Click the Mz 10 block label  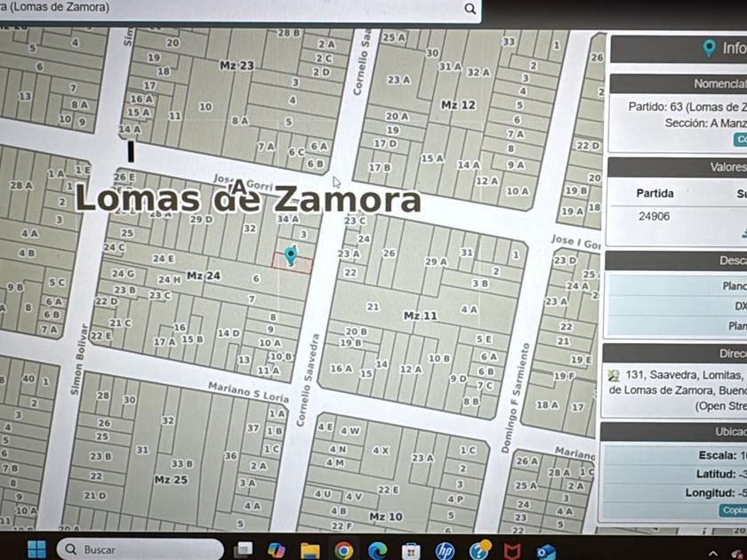coord(386,516)
